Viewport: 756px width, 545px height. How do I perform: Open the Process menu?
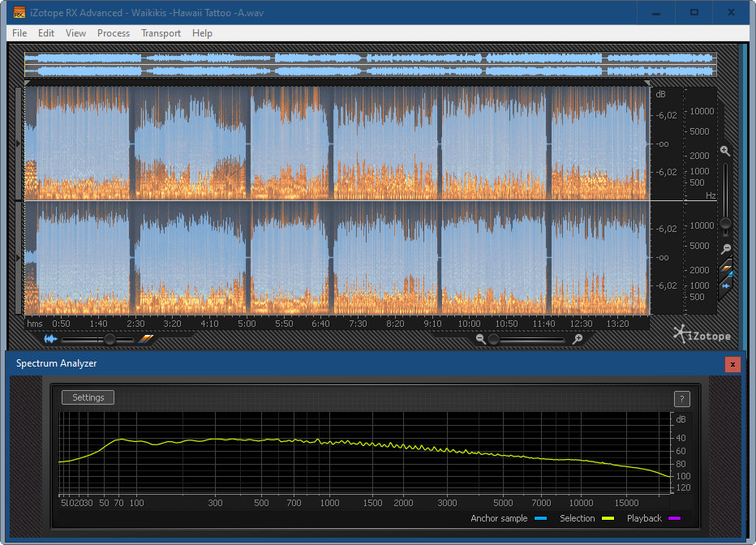pos(114,33)
